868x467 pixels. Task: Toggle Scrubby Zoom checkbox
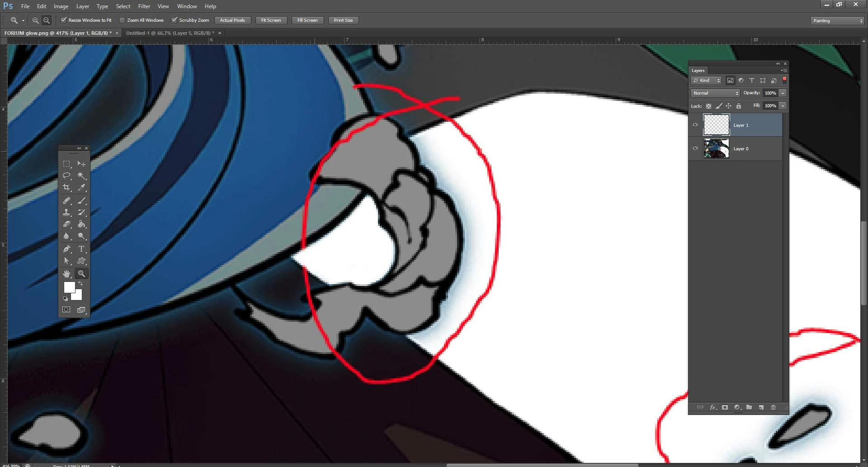174,20
